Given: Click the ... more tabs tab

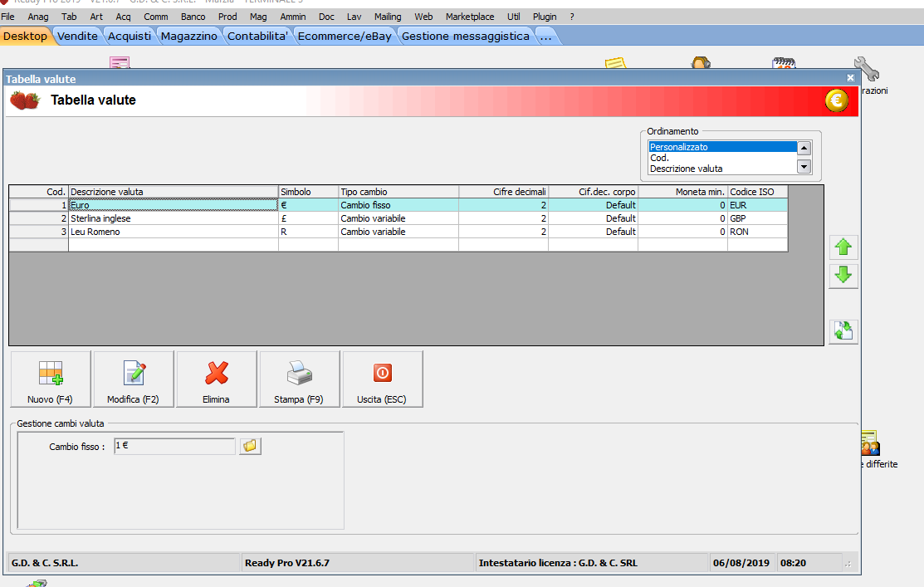Looking at the screenshot, I should point(545,36).
